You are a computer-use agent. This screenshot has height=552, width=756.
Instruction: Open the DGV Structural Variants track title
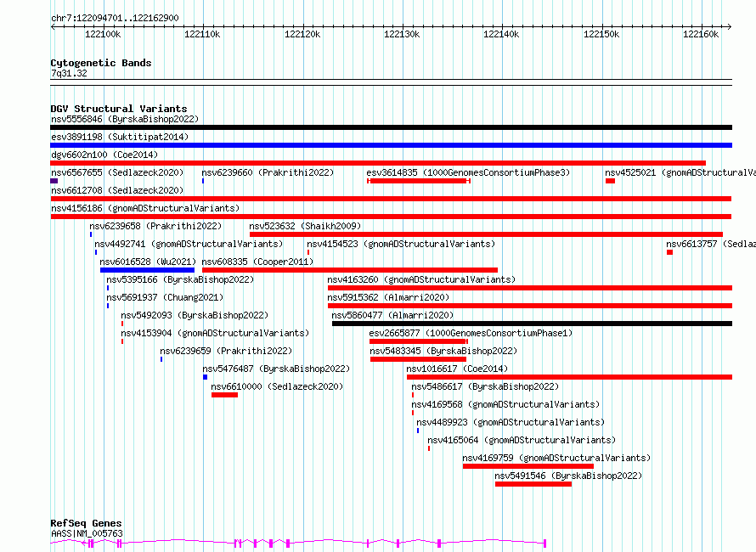119,109
